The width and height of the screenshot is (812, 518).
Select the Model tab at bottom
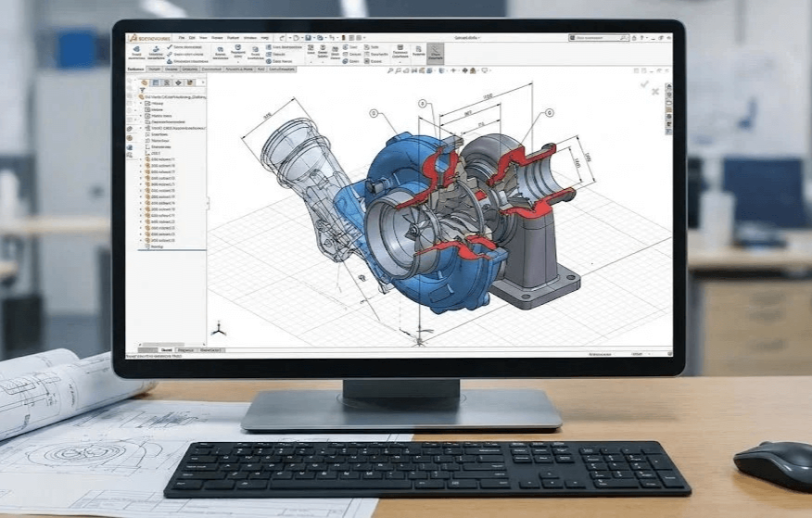(x=167, y=350)
